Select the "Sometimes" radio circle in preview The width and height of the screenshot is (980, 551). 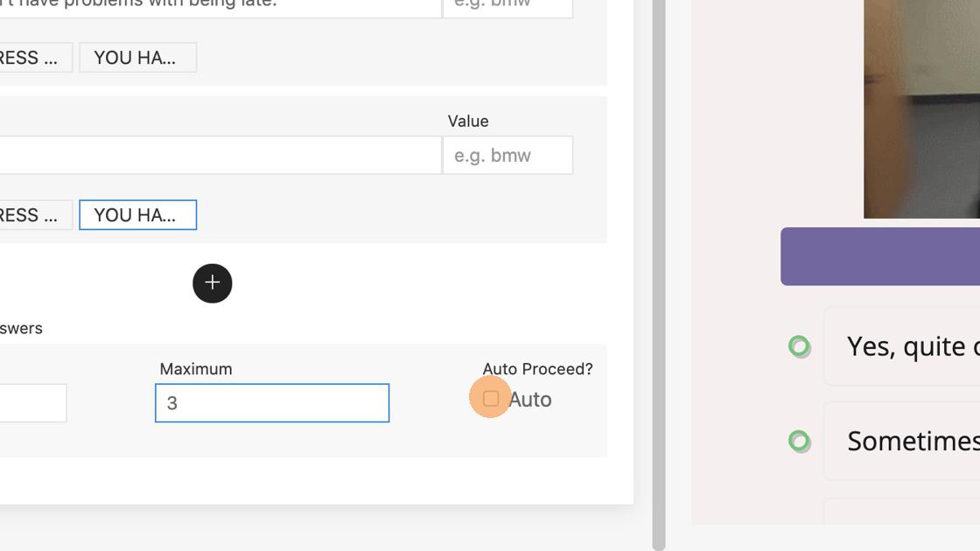[x=799, y=441]
